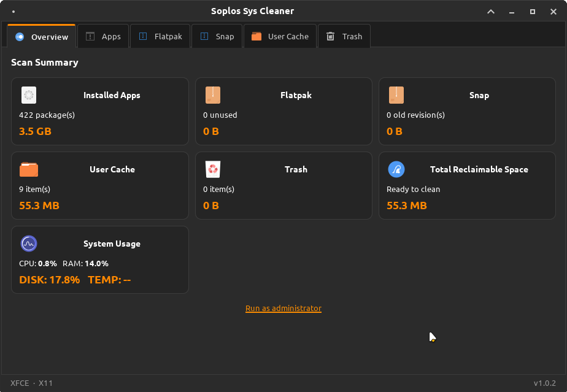Click the Installed Apps gear icon
Screen dimensions: 567x392
coord(29,95)
